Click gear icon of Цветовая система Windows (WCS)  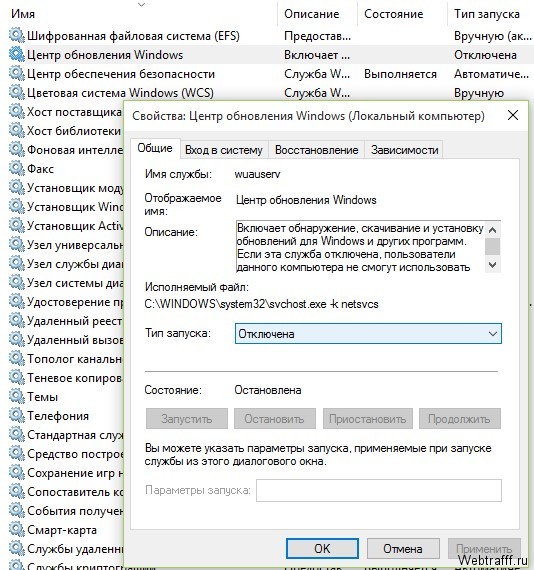click(x=16, y=92)
